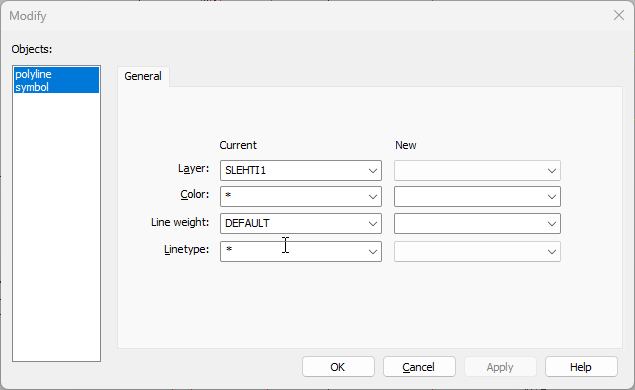Expand the Current Layer dropdown arrow

pyautogui.click(x=373, y=171)
